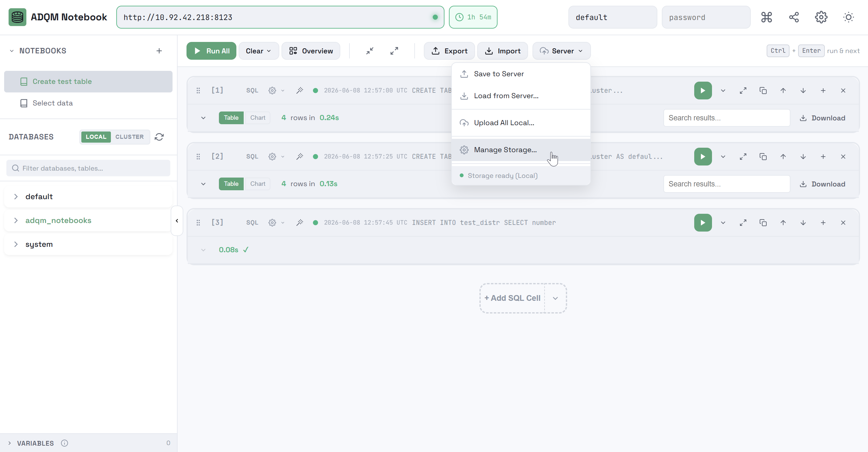
Task: Show Table view in cell [2] results
Action: click(x=231, y=184)
